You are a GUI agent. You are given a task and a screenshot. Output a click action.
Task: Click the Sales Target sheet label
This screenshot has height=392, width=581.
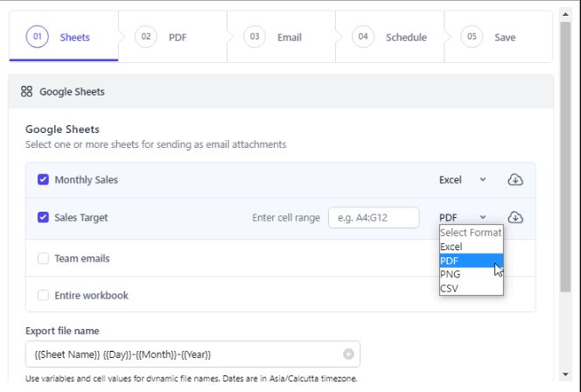(x=80, y=218)
